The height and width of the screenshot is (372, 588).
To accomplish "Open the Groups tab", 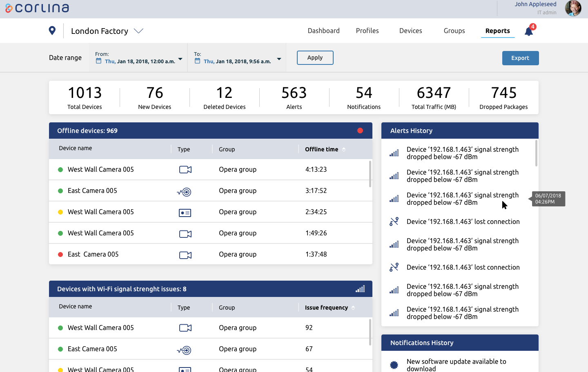I will point(454,31).
